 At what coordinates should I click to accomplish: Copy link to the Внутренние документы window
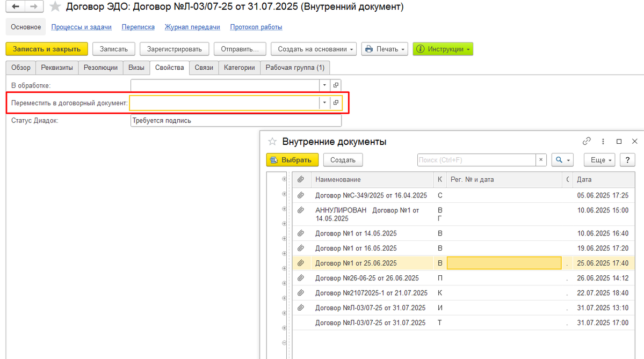click(587, 141)
